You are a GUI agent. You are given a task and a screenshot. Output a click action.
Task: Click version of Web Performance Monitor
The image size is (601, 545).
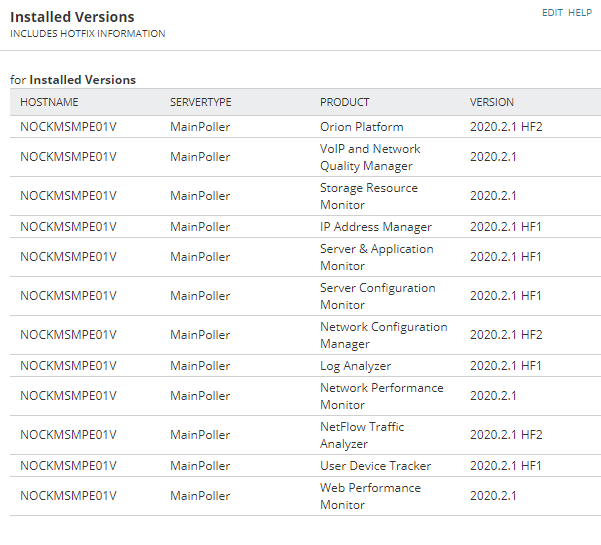click(x=493, y=496)
